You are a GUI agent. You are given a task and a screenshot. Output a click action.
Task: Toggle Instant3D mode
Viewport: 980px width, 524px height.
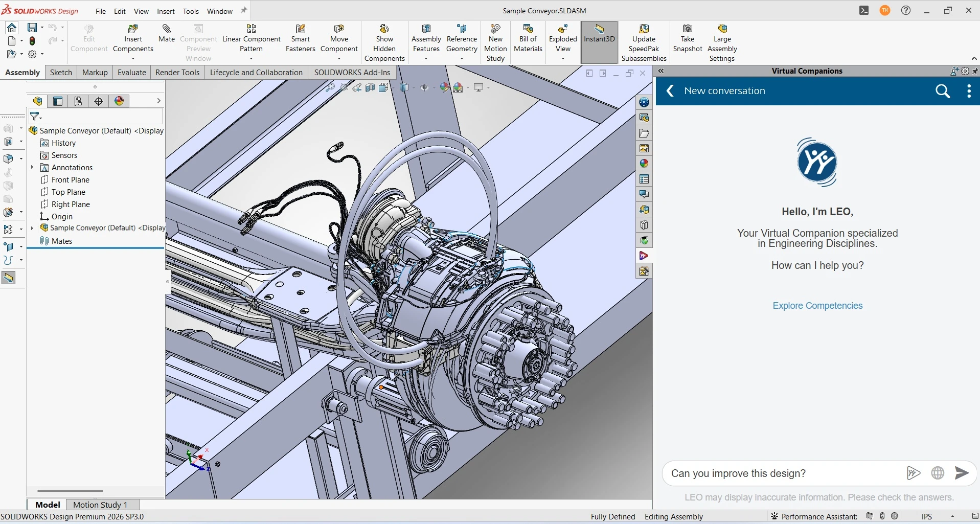(599, 42)
